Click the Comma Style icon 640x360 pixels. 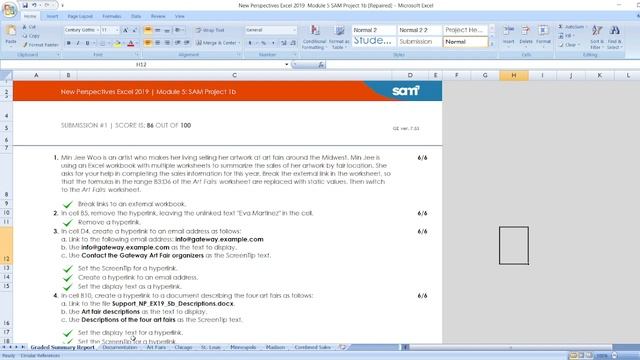tap(273, 43)
